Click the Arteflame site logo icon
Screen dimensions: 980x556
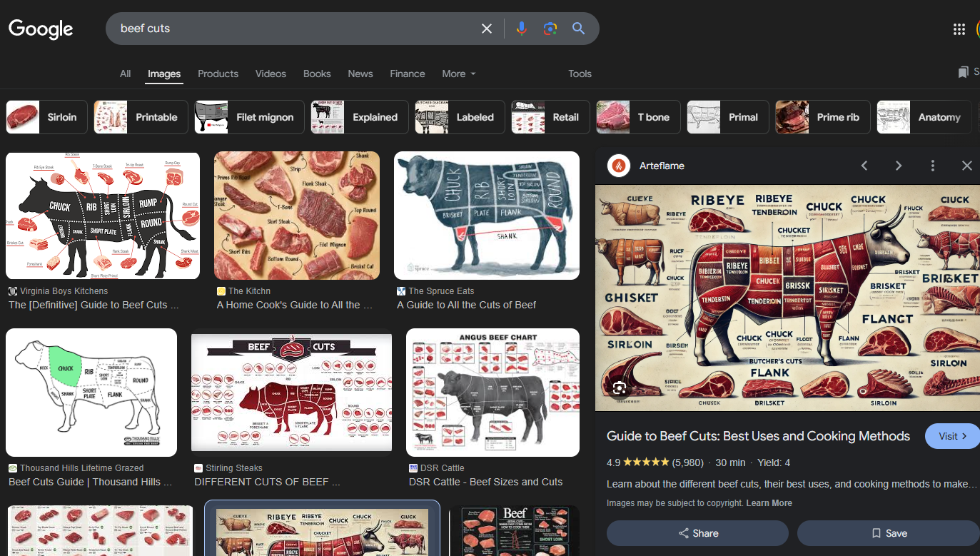(x=619, y=166)
